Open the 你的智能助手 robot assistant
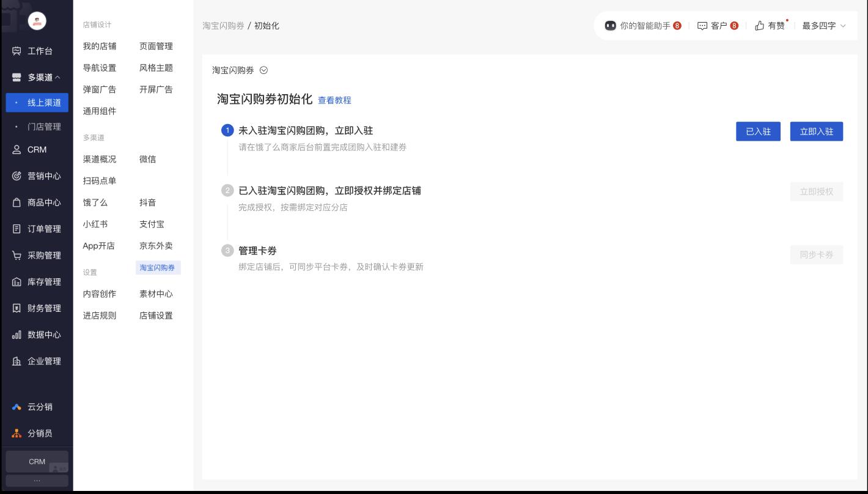The width and height of the screenshot is (868, 494). [x=610, y=26]
